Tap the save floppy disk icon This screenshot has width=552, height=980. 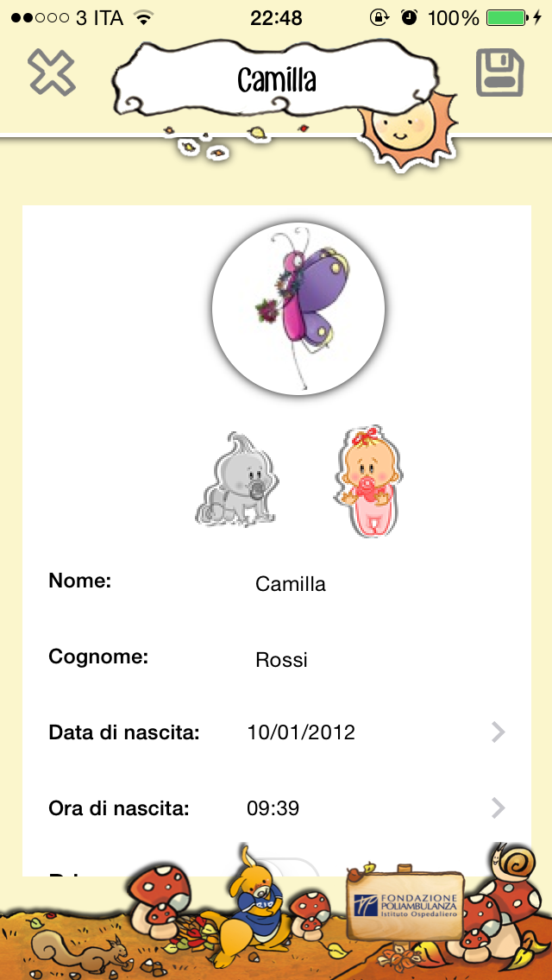(x=500, y=73)
